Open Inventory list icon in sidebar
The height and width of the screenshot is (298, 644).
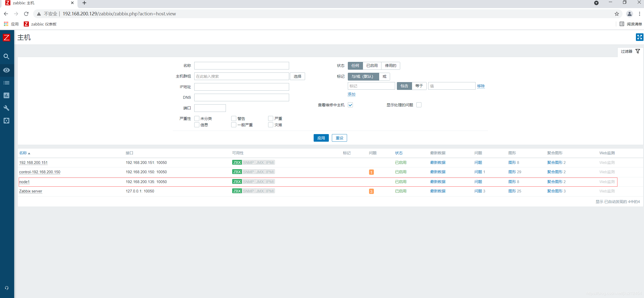click(7, 83)
